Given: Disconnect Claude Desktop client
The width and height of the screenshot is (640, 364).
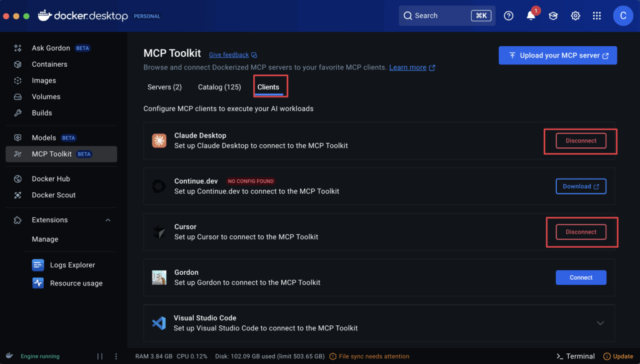Looking at the screenshot, I should (x=581, y=140).
